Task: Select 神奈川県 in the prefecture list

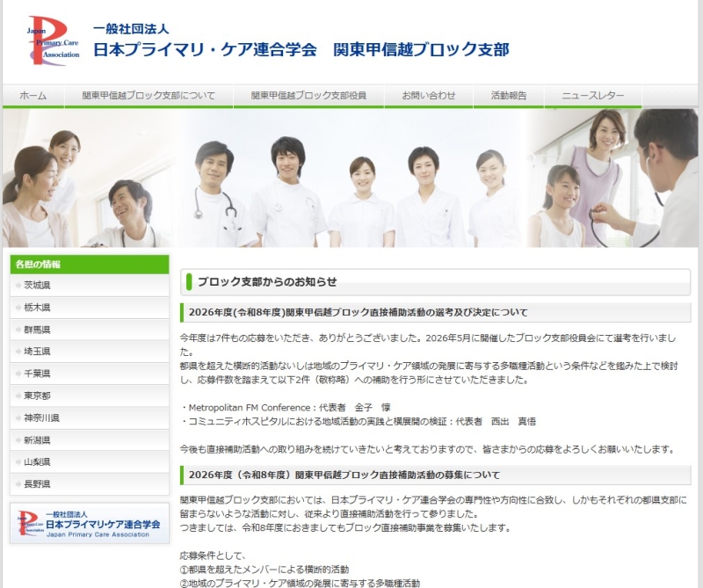Action: [x=90, y=418]
